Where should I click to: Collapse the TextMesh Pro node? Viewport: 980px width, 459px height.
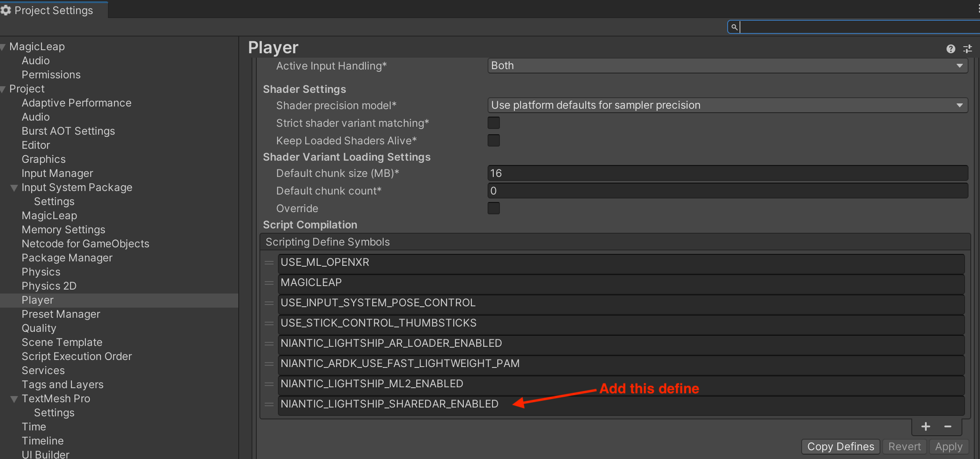(14, 399)
